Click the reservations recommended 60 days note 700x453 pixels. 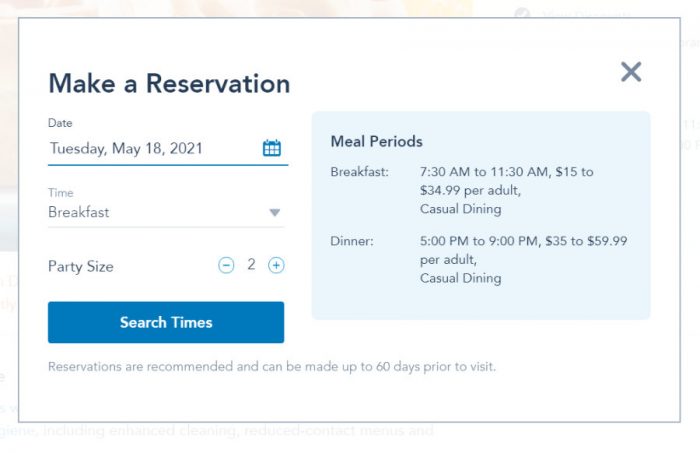[272, 367]
